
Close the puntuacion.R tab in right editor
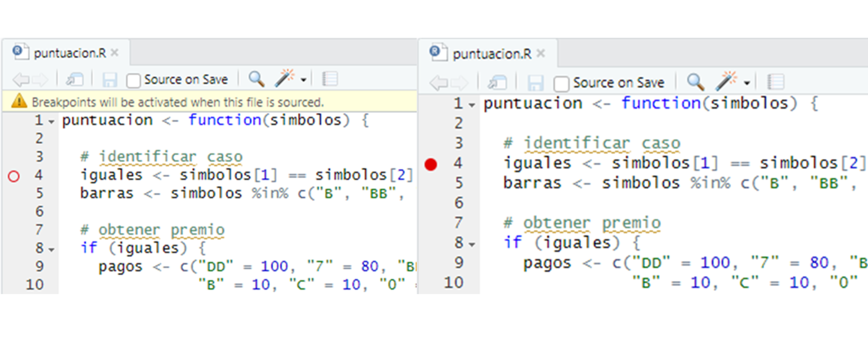coord(541,53)
